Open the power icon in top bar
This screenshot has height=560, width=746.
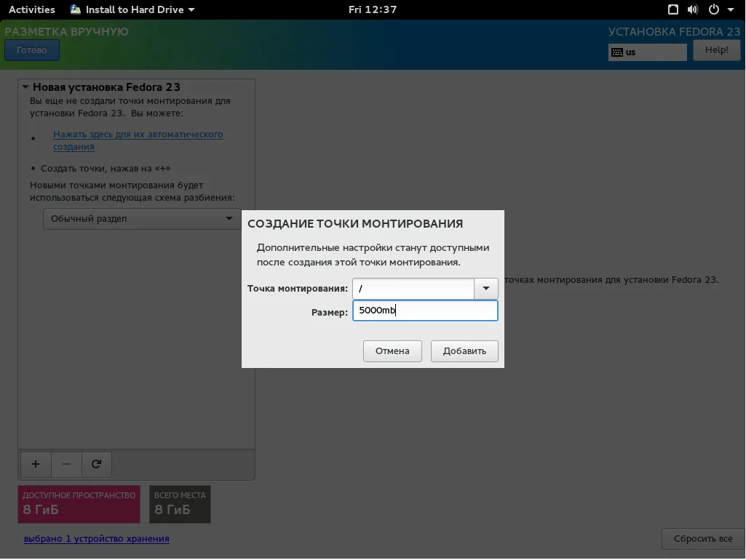tap(714, 9)
